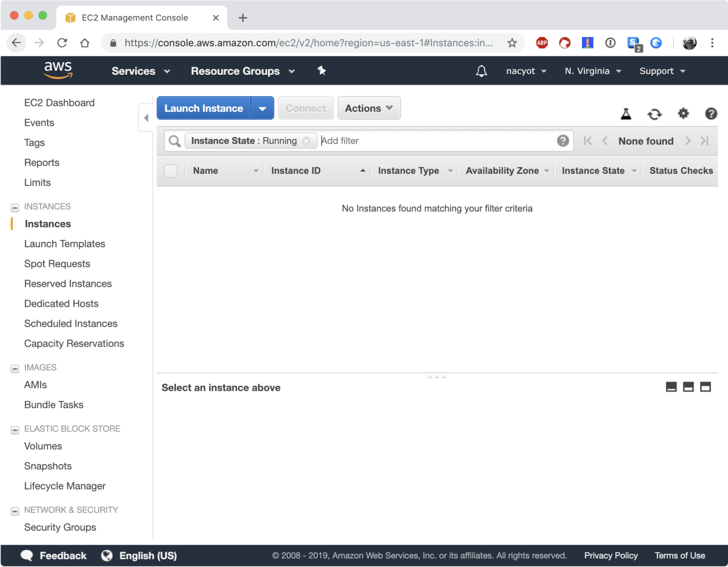Bookmark this page with star icon
728x567 pixels.
tap(512, 43)
